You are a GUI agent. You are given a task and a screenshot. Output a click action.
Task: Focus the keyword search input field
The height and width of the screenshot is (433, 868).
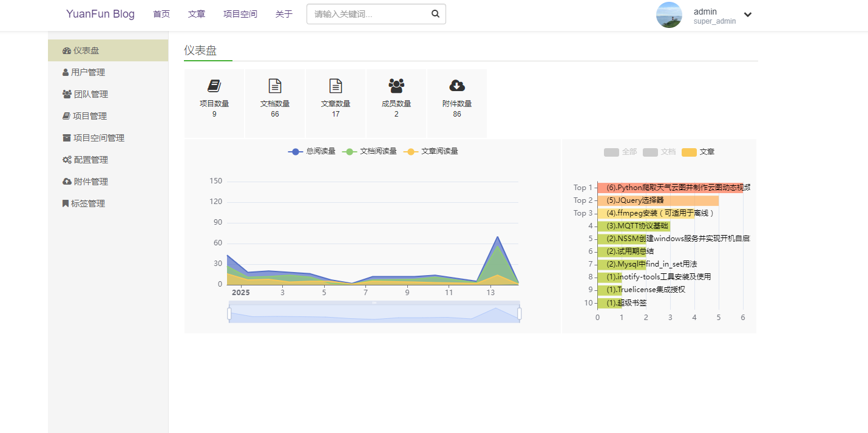367,14
